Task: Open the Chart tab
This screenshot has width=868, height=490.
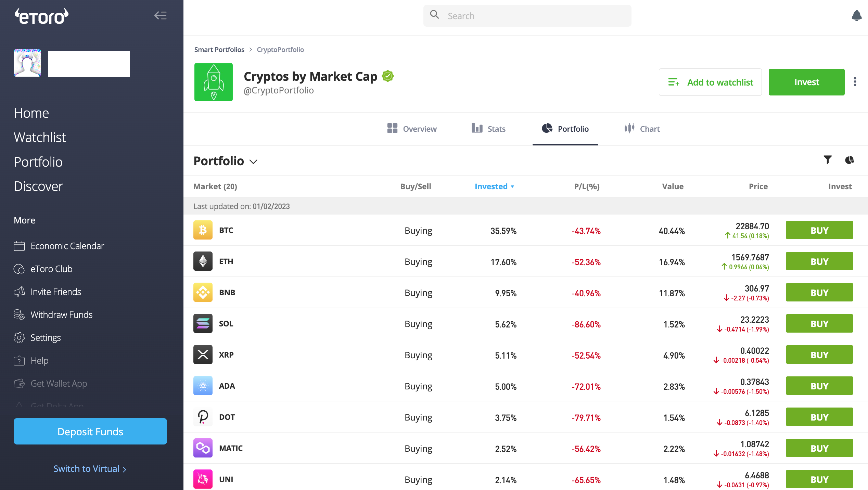Action: pos(642,129)
